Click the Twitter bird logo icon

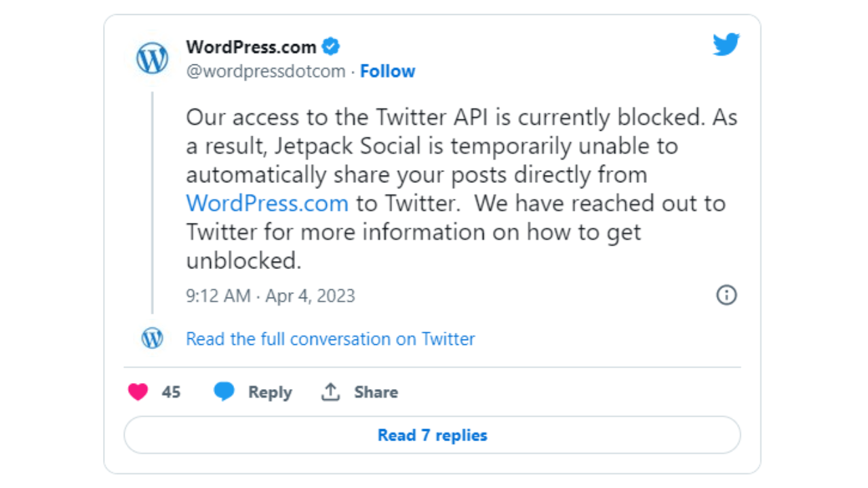pos(726,45)
